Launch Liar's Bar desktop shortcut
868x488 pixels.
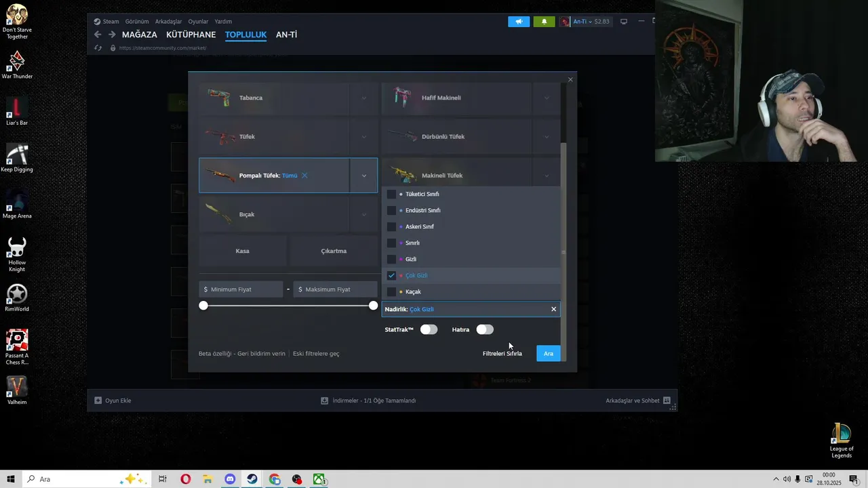point(17,110)
